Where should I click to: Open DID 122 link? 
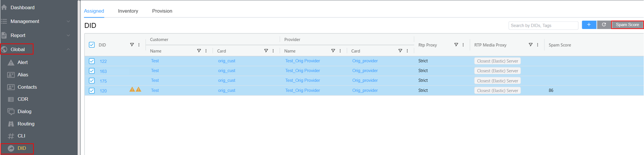click(x=103, y=61)
